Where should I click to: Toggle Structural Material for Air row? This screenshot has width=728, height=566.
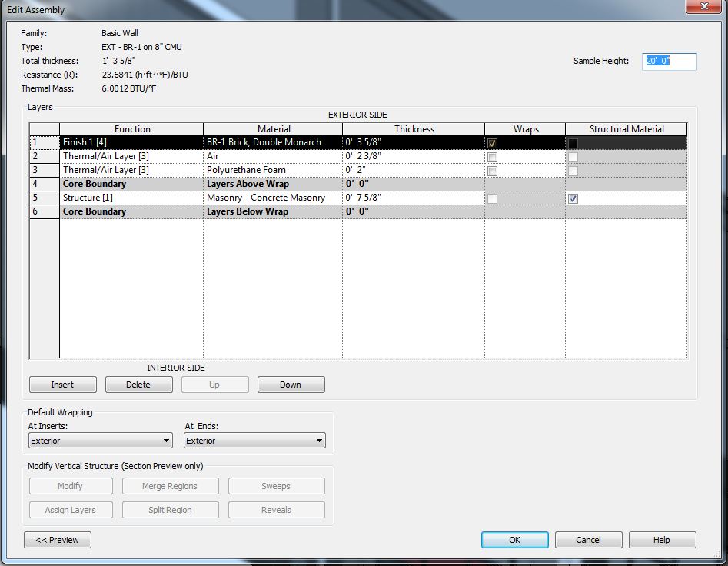point(573,157)
